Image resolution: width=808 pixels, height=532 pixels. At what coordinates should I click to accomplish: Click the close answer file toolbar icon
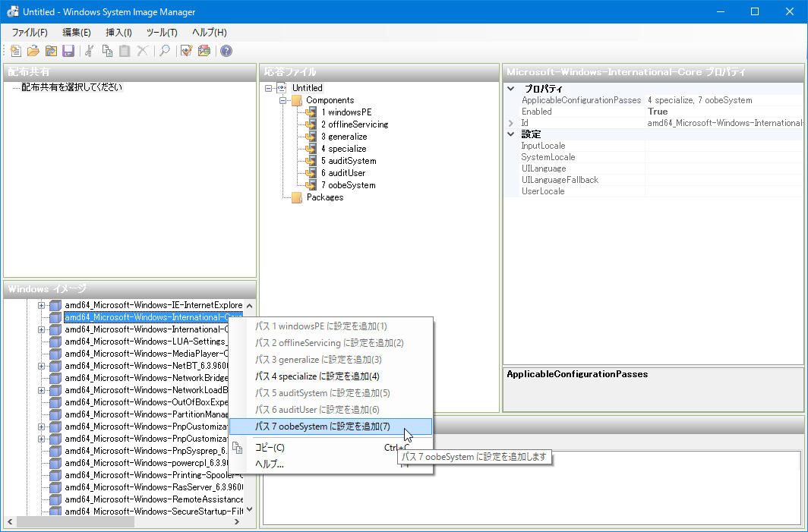(51, 51)
